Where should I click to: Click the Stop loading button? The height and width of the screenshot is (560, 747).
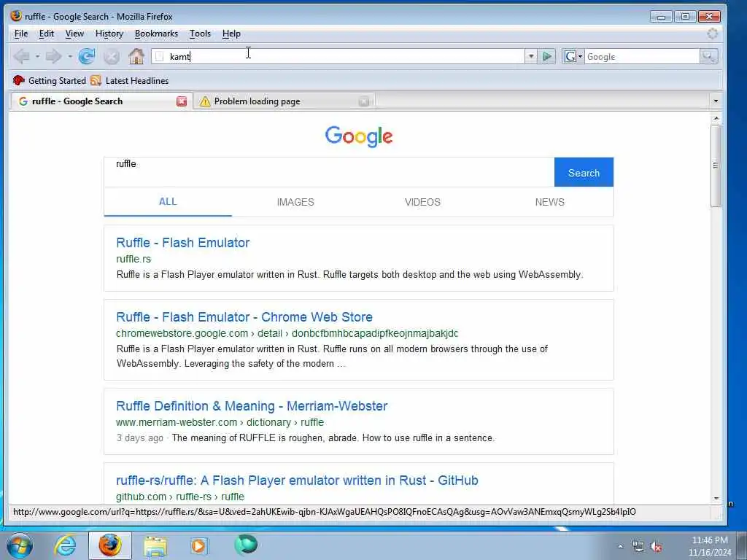coord(112,56)
